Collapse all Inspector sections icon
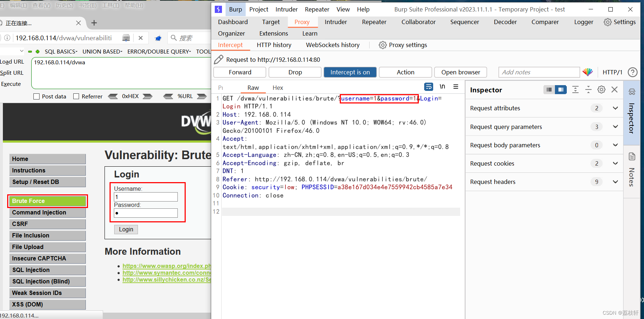Screen dimensions: 644x319 pos(588,90)
